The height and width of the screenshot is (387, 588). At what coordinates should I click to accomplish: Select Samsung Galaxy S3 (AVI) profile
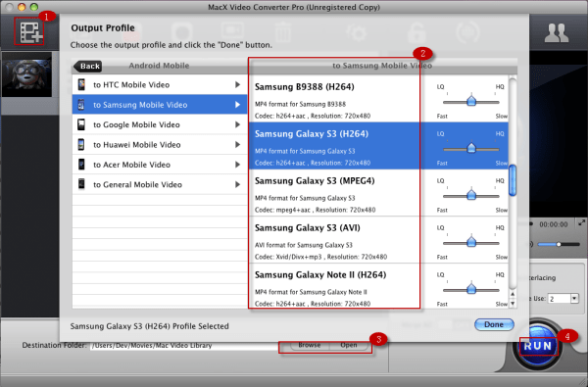[378, 240]
